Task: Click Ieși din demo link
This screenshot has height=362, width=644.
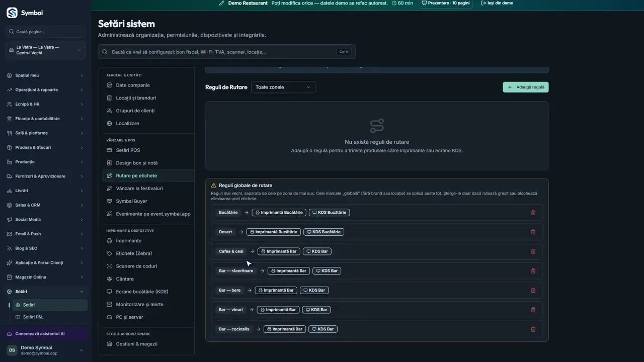Action: 497,3
